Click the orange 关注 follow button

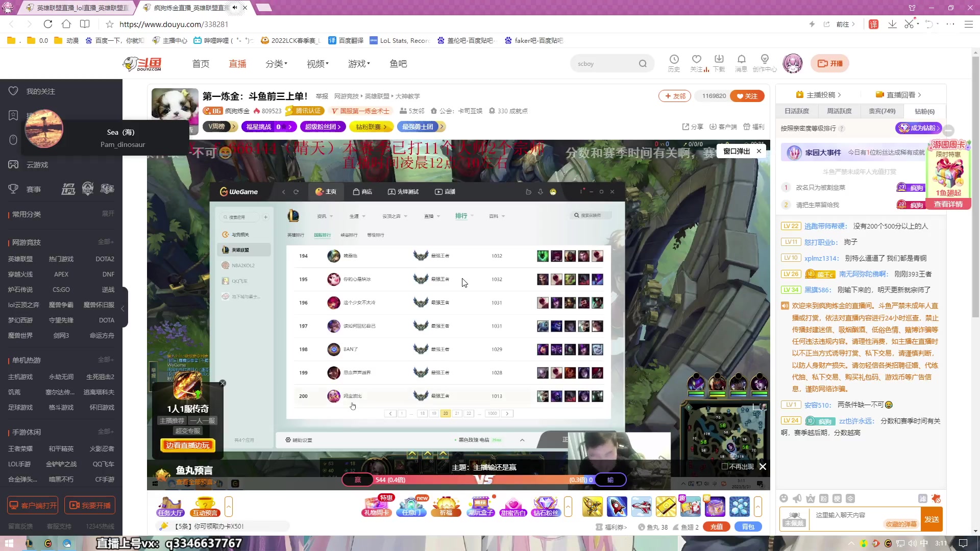[747, 96]
